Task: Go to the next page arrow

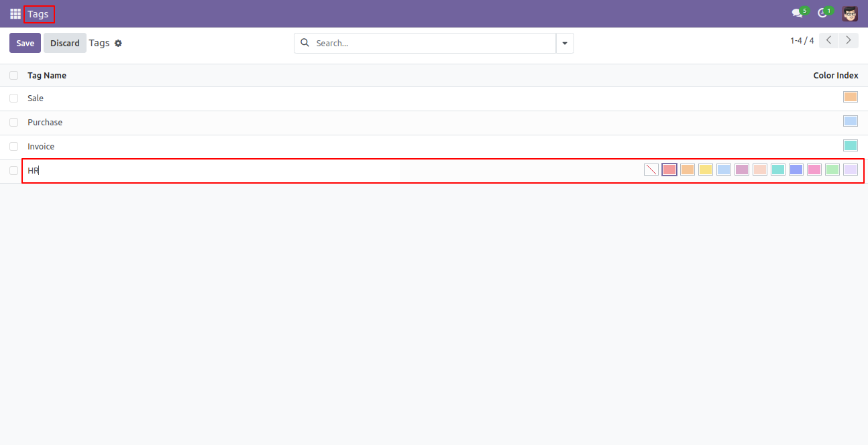Action: pyautogui.click(x=849, y=40)
